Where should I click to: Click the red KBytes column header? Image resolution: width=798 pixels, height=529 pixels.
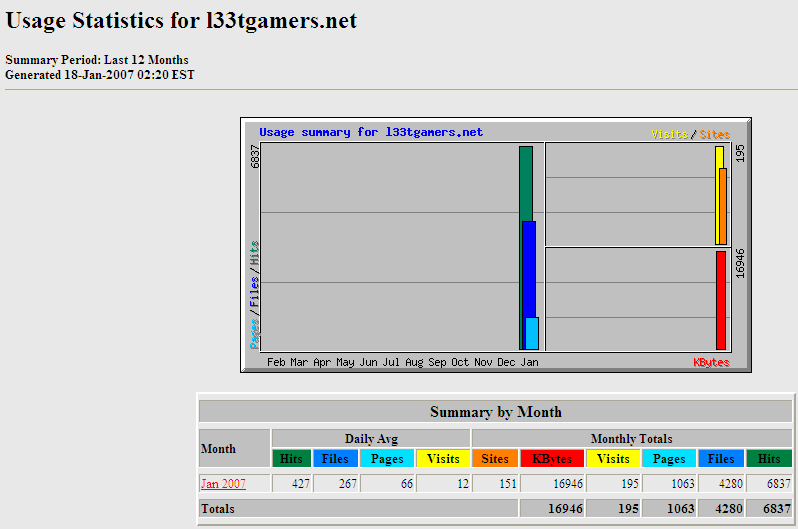pyautogui.click(x=552, y=458)
